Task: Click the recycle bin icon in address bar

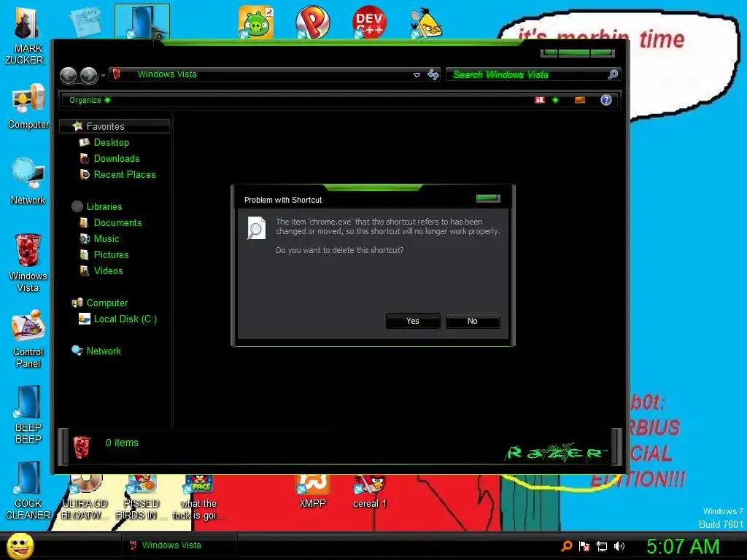Action: click(x=117, y=74)
